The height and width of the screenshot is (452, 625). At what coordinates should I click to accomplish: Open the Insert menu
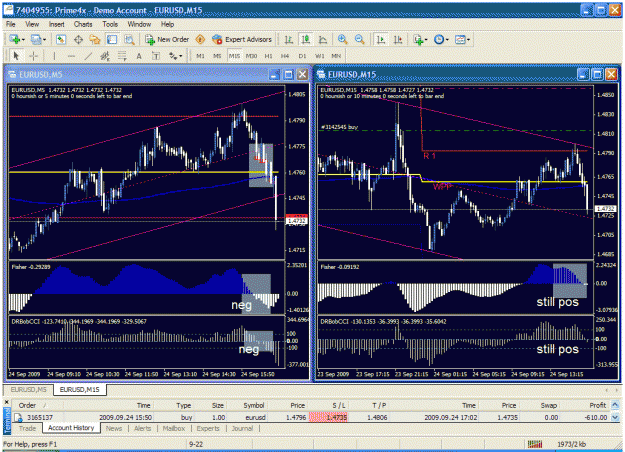click(x=57, y=24)
